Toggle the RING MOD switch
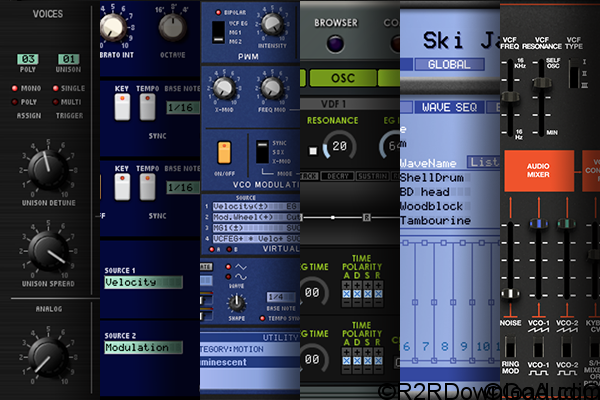This screenshot has width=600, height=400. pyautogui.click(x=510, y=347)
